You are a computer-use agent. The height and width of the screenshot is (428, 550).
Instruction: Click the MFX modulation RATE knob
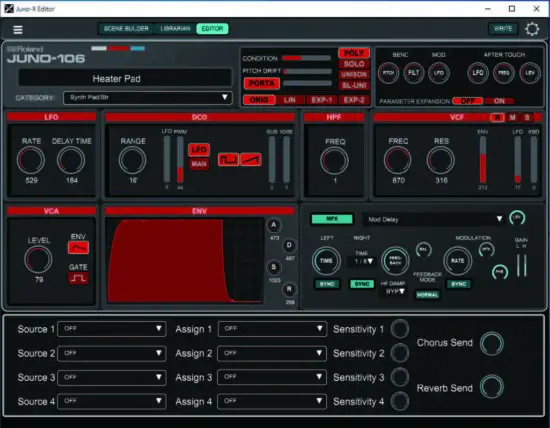(457, 261)
